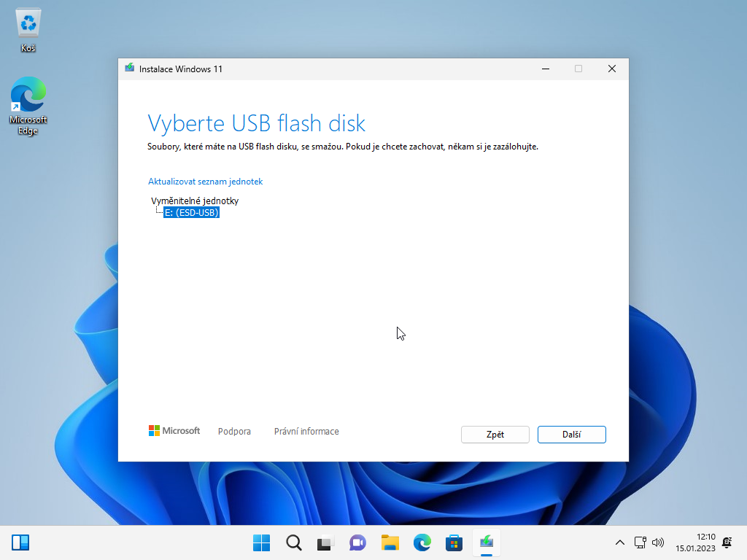Image resolution: width=747 pixels, height=560 pixels.
Task: Open the Recycle Bin (Koš) desktop icon
Action: point(28,31)
